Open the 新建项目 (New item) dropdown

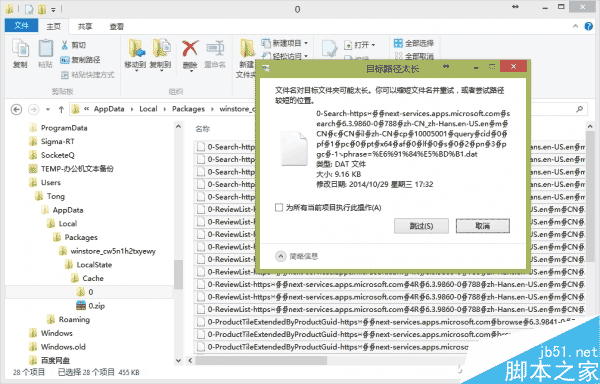pyautogui.click(x=285, y=43)
